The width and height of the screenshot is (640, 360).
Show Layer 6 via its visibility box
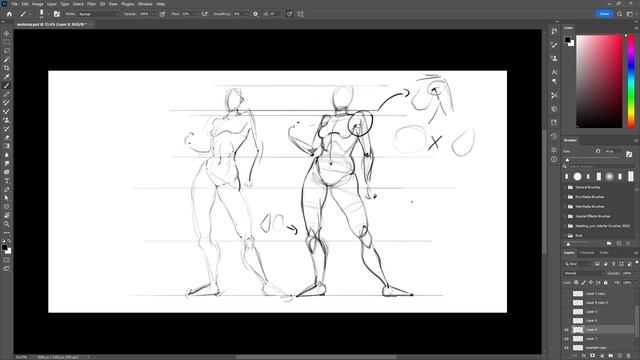[x=566, y=321]
